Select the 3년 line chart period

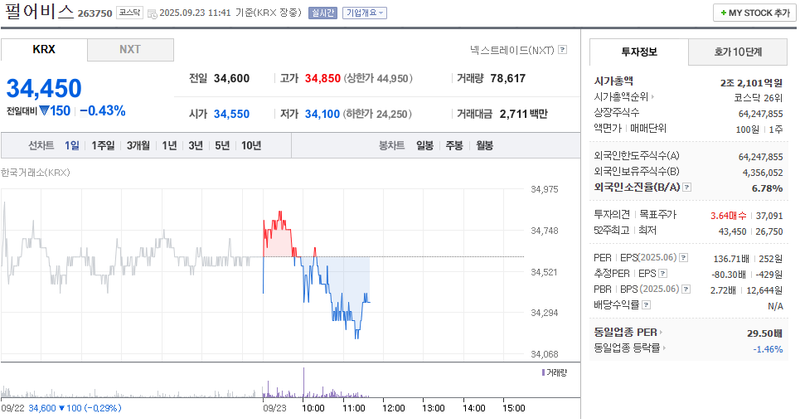click(195, 145)
